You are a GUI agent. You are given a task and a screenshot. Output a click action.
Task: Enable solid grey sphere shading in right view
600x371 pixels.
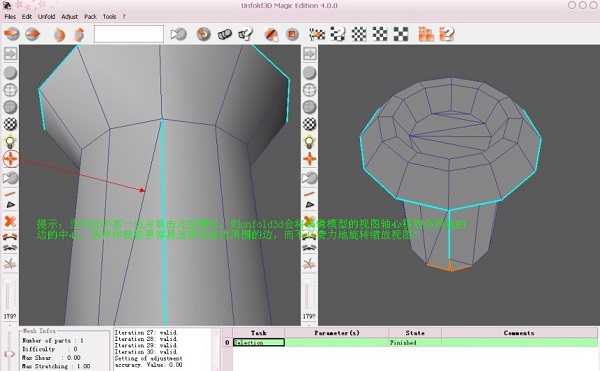pos(309,73)
